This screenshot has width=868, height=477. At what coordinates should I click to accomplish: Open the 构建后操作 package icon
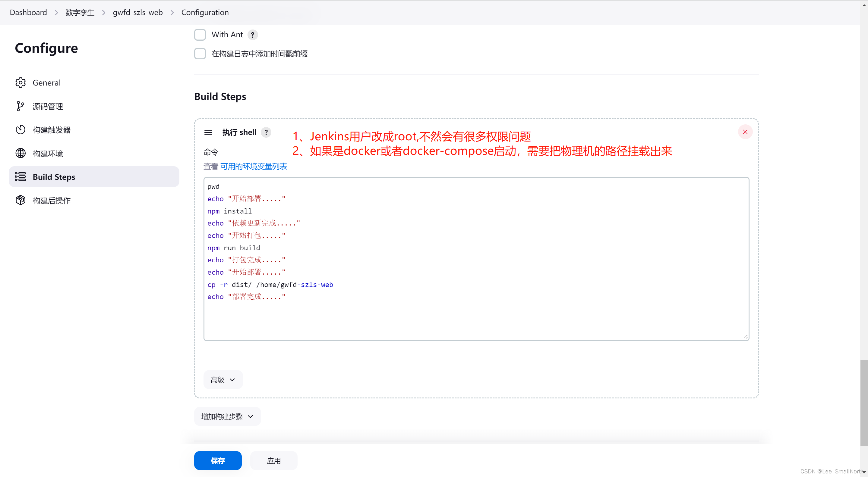coord(20,200)
